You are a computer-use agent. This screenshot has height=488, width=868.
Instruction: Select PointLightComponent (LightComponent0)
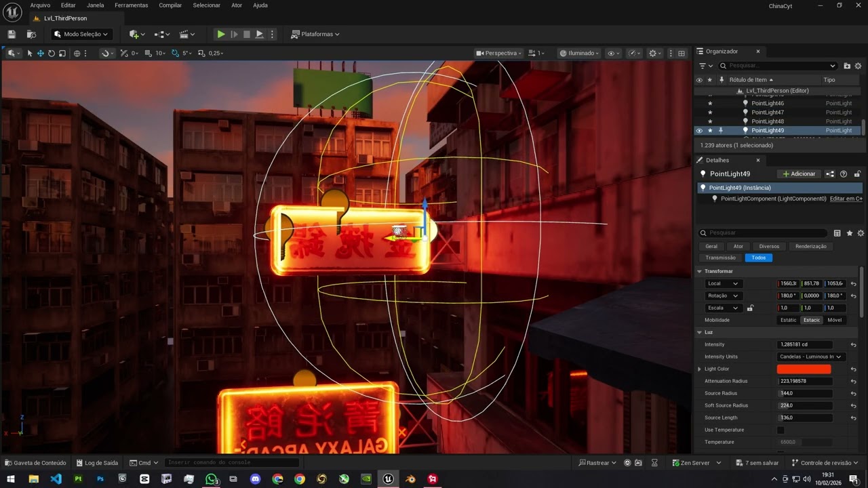pos(773,199)
